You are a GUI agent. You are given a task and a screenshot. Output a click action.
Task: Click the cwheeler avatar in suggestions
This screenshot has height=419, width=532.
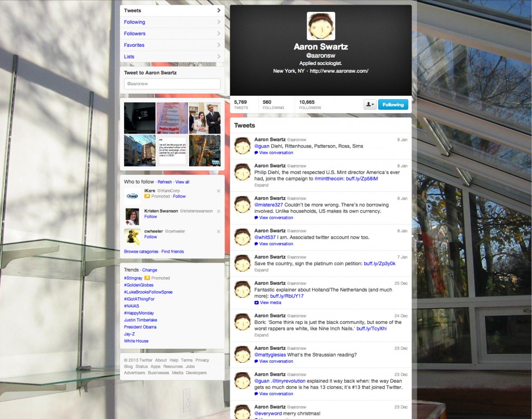pyautogui.click(x=132, y=237)
